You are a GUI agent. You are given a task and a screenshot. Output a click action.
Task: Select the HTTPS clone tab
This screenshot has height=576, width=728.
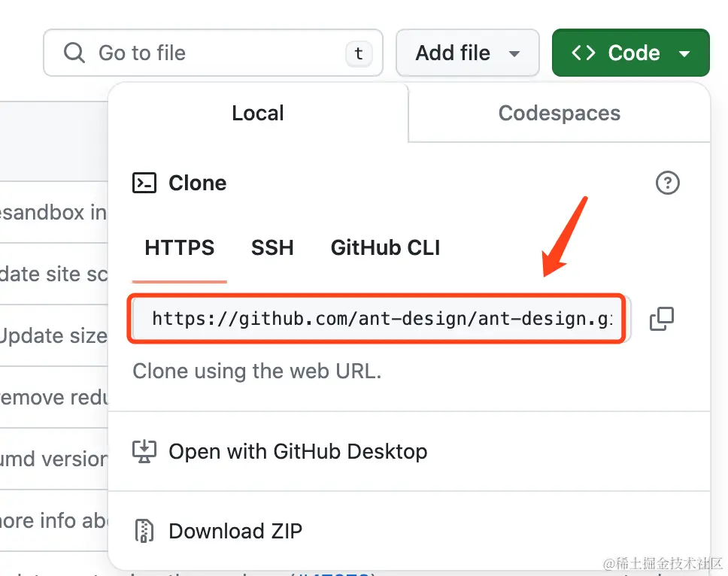pyautogui.click(x=180, y=247)
